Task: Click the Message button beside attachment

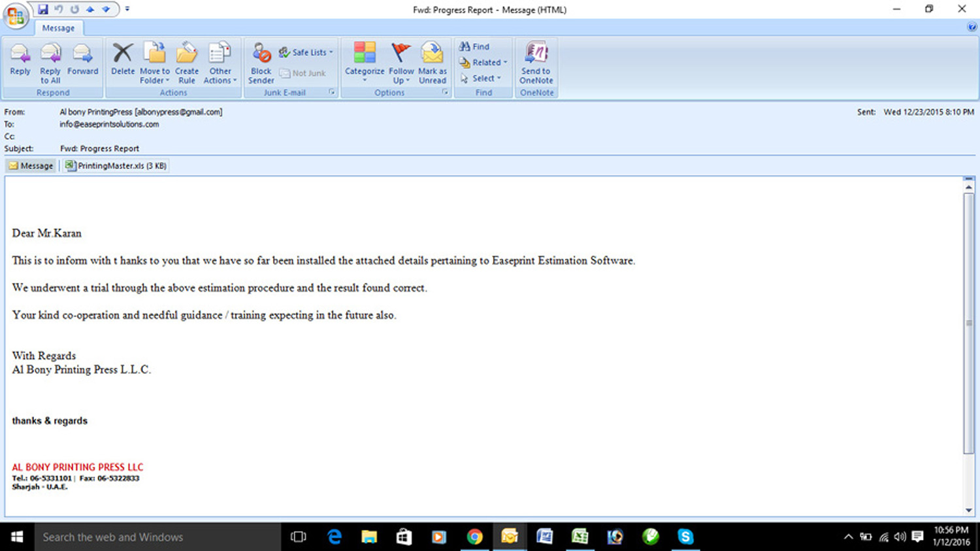Action: (31, 166)
